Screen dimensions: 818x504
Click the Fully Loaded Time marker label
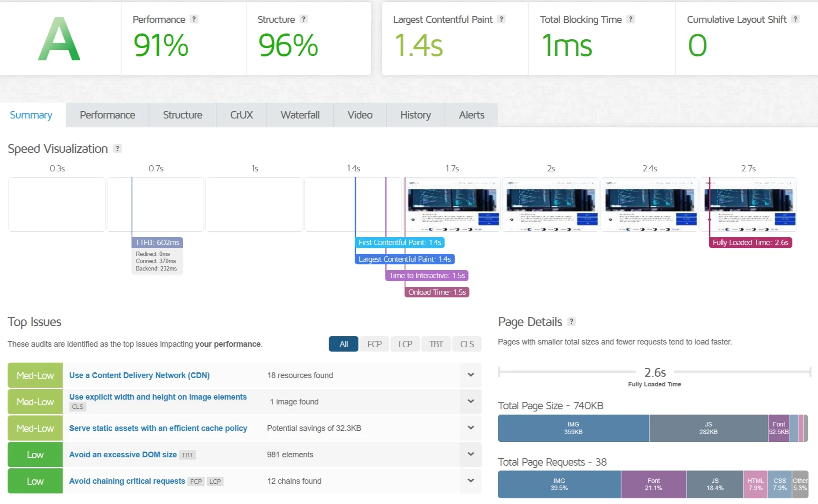[750, 243]
